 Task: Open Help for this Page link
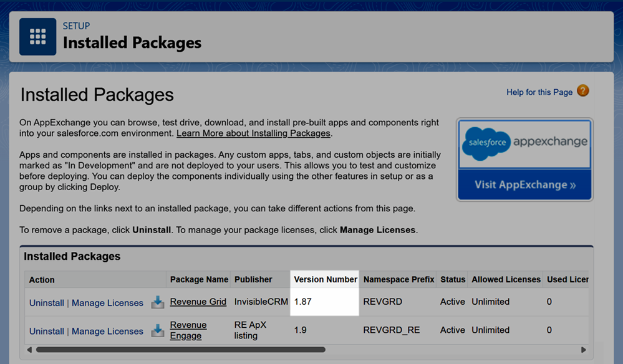(x=539, y=92)
